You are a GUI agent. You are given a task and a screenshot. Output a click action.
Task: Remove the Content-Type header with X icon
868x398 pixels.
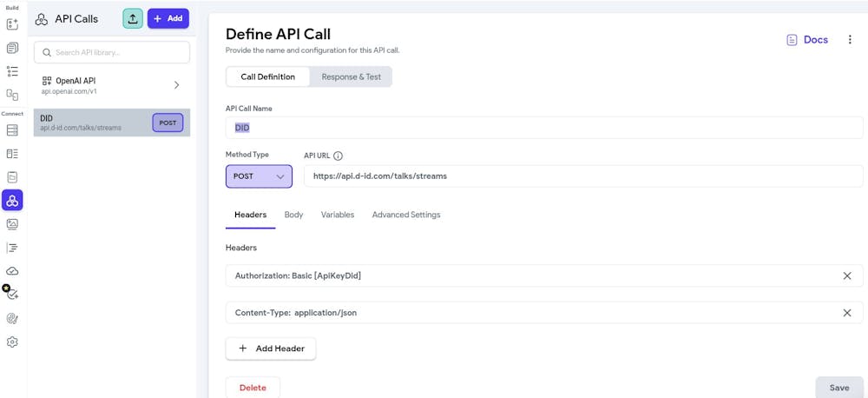coord(847,313)
